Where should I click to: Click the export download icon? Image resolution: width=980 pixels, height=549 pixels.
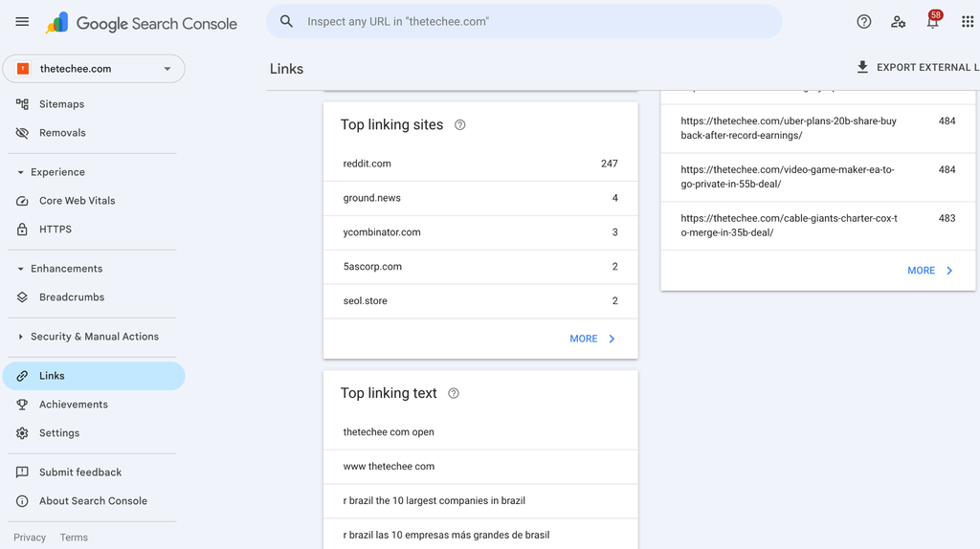point(862,67)
